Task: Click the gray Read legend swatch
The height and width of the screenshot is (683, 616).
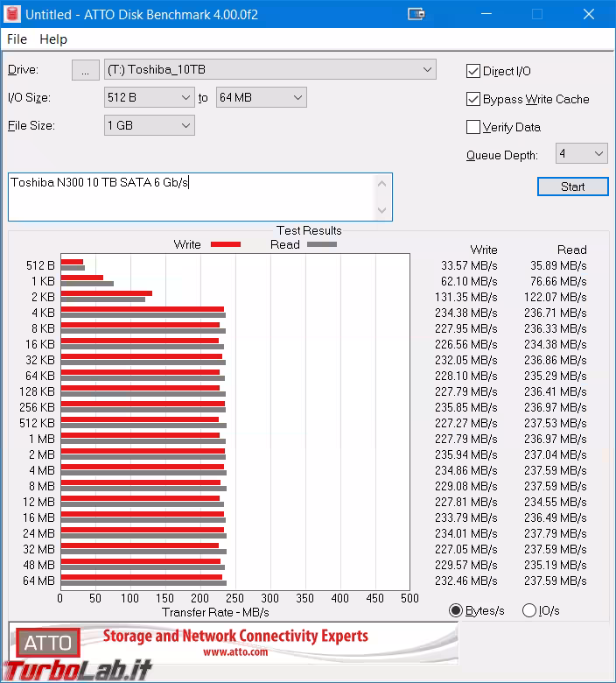Action: 322,244
